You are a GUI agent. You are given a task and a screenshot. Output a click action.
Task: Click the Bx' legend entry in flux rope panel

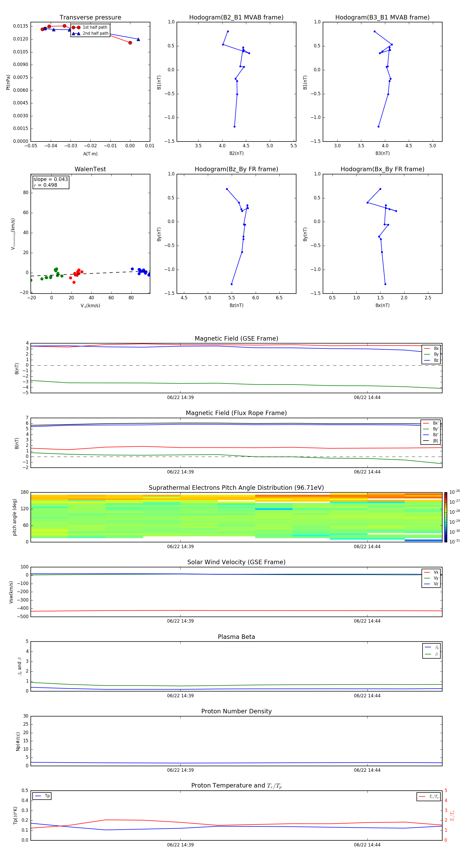(x=431, y=423)
